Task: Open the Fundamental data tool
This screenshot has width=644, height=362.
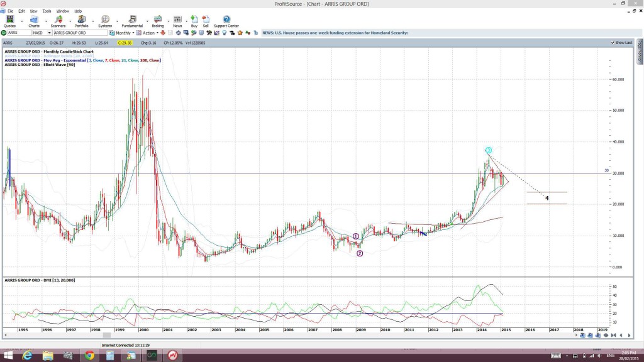Action: pyautogui.click(x=132, y=21)
